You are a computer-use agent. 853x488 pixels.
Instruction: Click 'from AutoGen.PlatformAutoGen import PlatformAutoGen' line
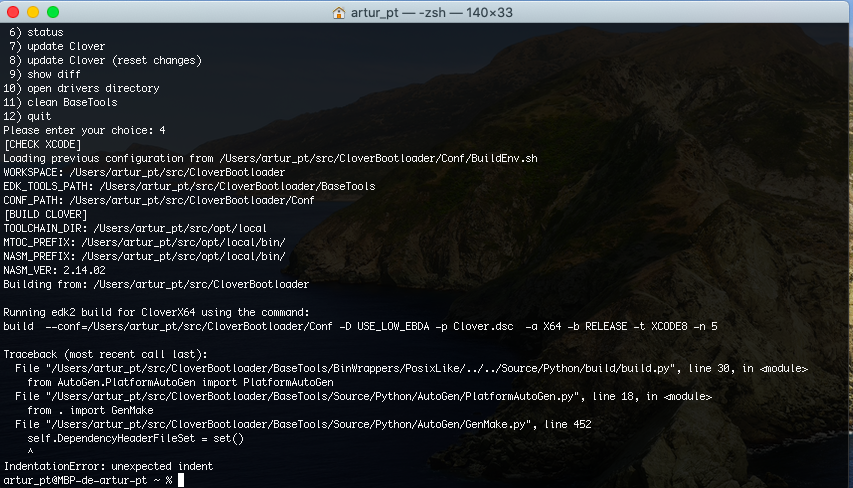180,382
